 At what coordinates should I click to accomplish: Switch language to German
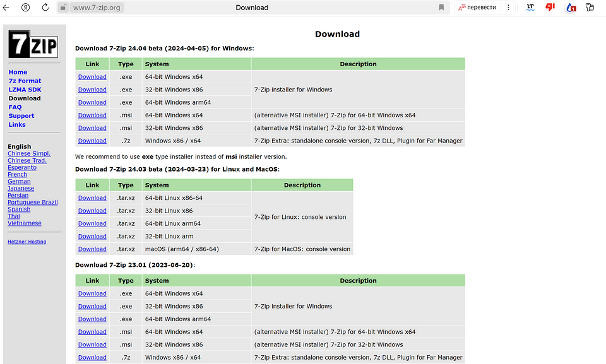coord(19,181)
